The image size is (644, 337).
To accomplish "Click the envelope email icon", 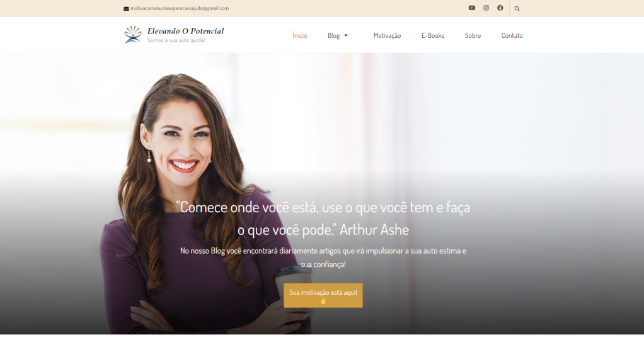I will pos(126,9).
